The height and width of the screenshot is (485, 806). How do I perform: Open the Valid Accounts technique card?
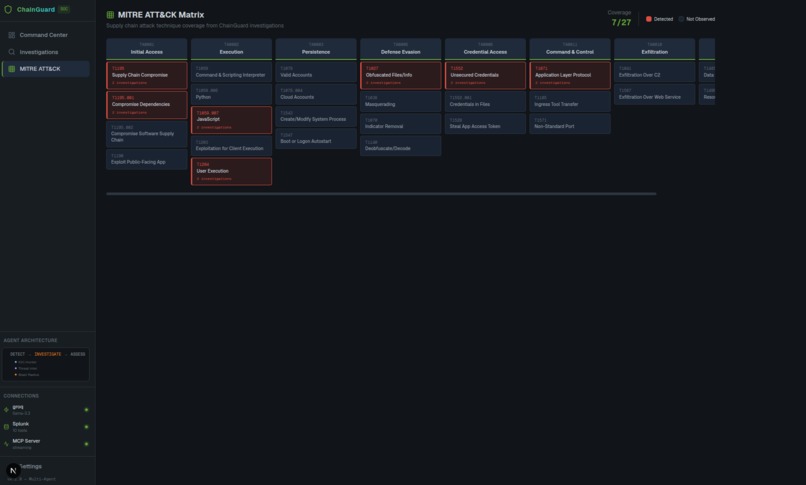click(316, 72)
